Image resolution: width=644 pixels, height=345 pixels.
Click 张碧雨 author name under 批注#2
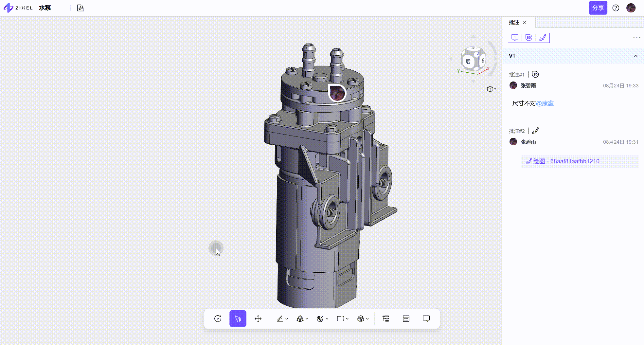(x=528, y=142)
